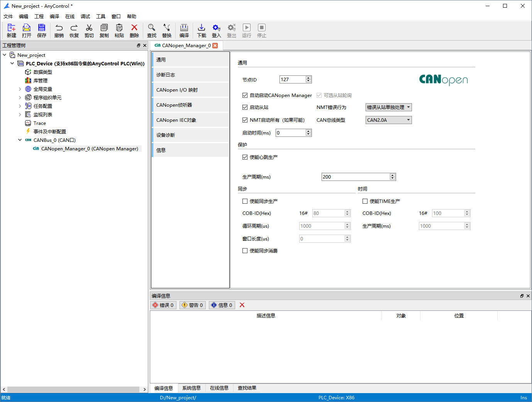Enable 使能同步消费 checkbox
This screenshot has width=532, height=402.
click(x=245, y=250)
